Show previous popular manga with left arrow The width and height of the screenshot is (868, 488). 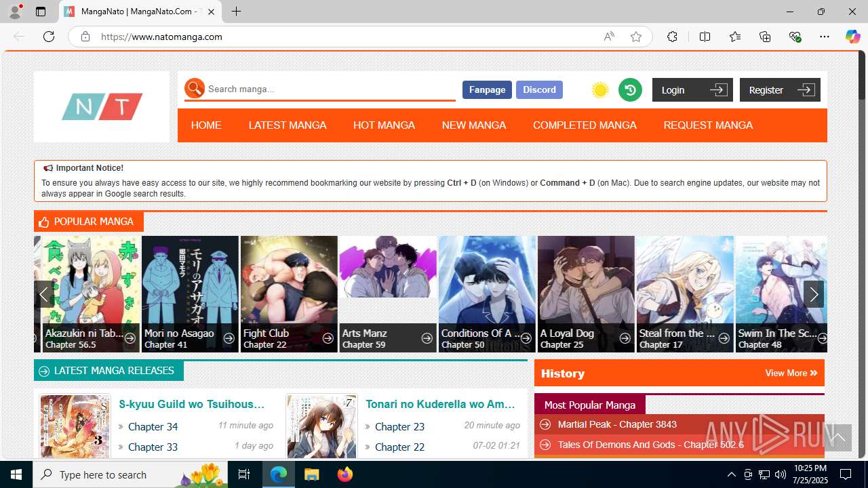pos(44,294)
